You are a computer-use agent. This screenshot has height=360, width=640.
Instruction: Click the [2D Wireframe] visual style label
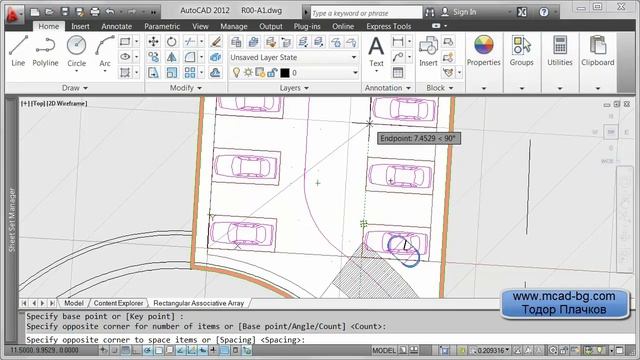tap(67, 104)
